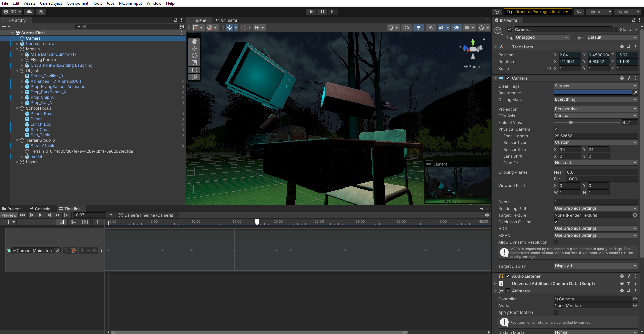Select the Rect transform tool
Viewport: 644px width, 334px height.
(x=194, y=70)
